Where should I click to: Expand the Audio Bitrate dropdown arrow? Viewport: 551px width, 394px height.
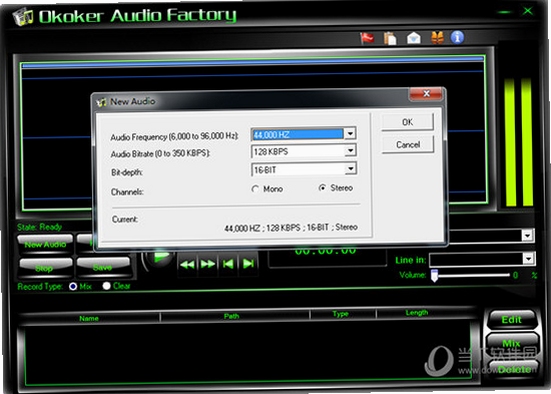tap(350, 151)
